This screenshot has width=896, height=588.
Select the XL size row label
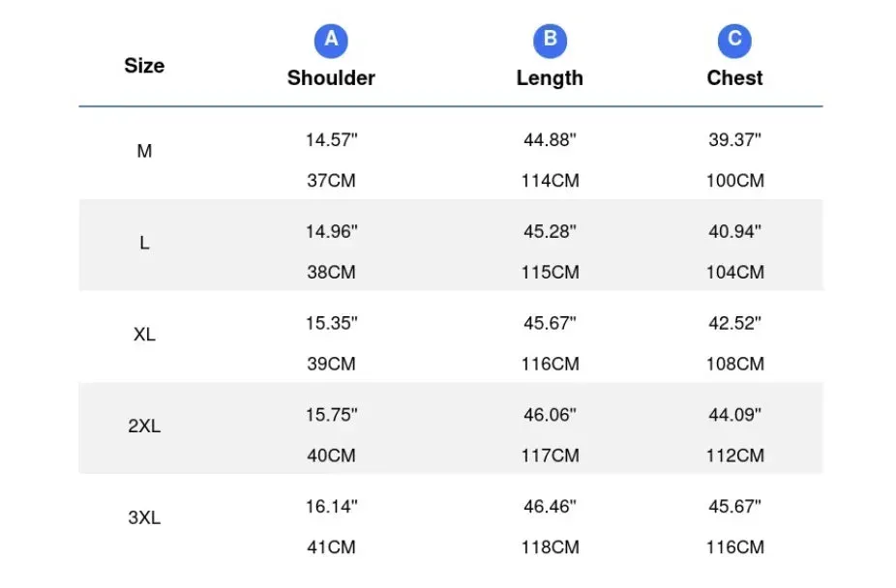(x=144, y=335)
